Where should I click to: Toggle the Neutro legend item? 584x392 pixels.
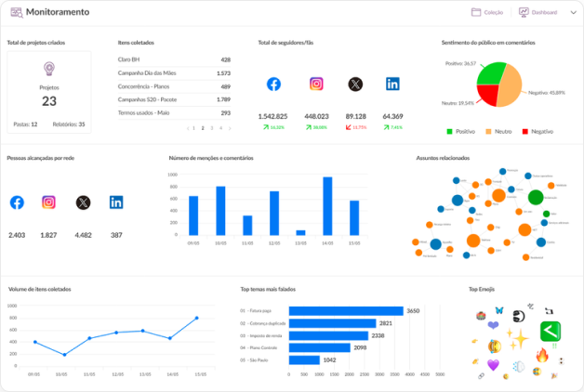pyautogui.click(x=498, y=132)
